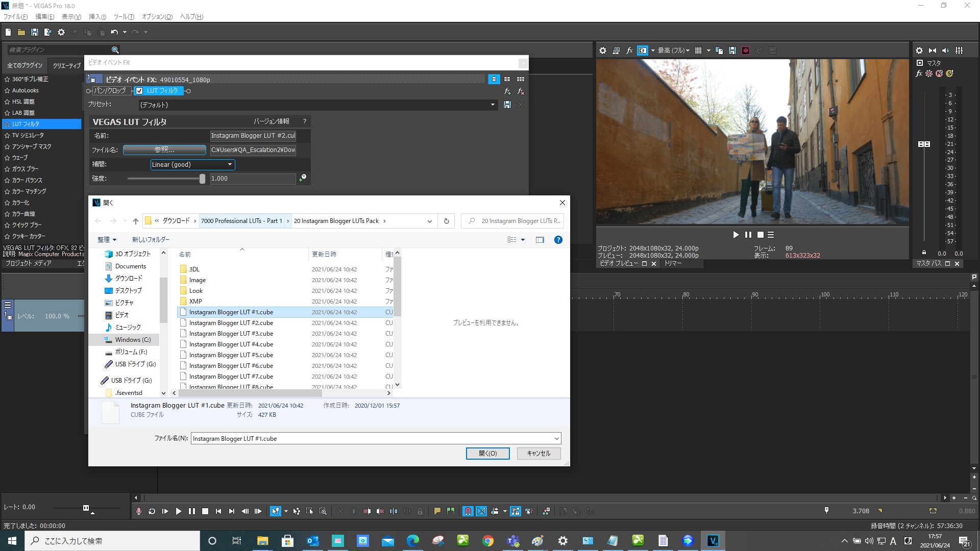
Task: Toggle snapping magnet in timeline toolbar
Action: point(468,511)
